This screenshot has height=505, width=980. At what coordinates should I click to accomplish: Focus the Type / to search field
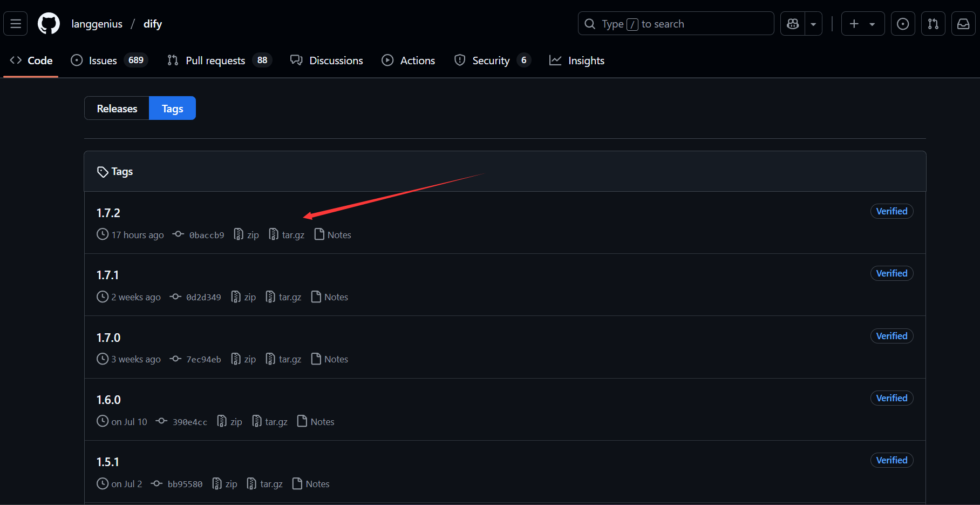point(676,24)
